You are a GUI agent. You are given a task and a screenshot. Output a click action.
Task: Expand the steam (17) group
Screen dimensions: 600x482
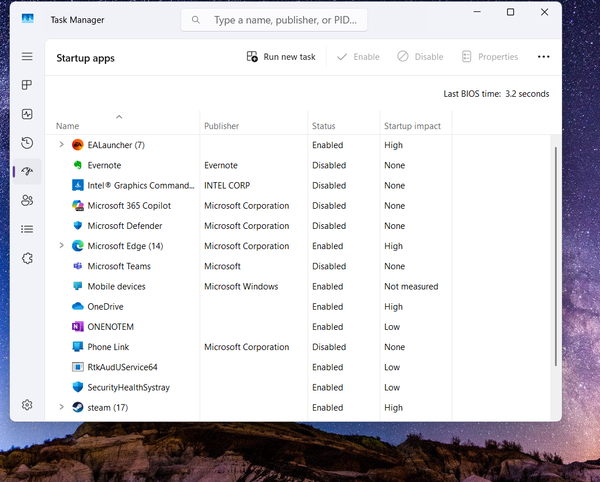61,407
